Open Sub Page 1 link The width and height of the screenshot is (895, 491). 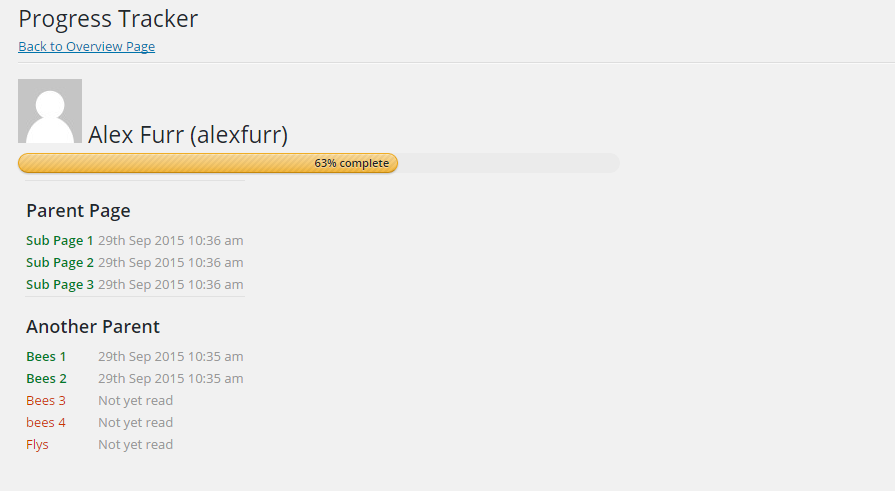[x=60, y=240]
